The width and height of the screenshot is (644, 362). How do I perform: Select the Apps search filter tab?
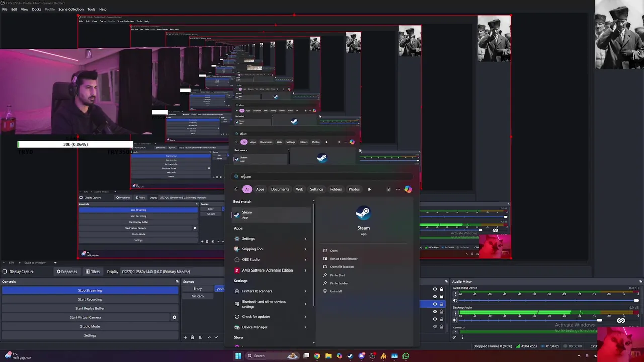click(260, 189)
